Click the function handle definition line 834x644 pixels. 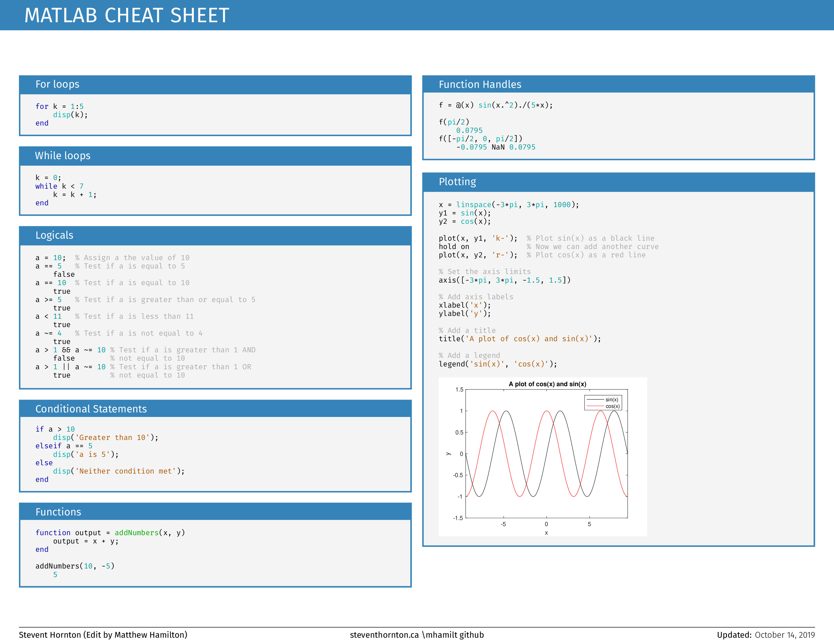pos(496,105)
